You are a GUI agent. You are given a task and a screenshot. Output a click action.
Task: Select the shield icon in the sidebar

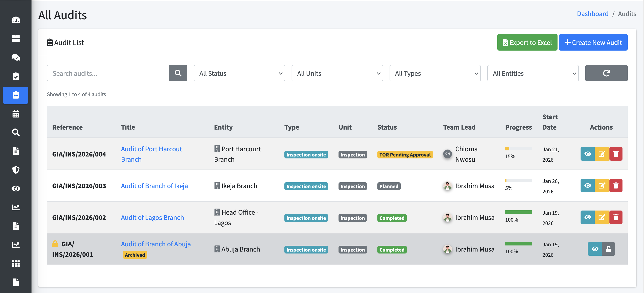pos(15,170)
